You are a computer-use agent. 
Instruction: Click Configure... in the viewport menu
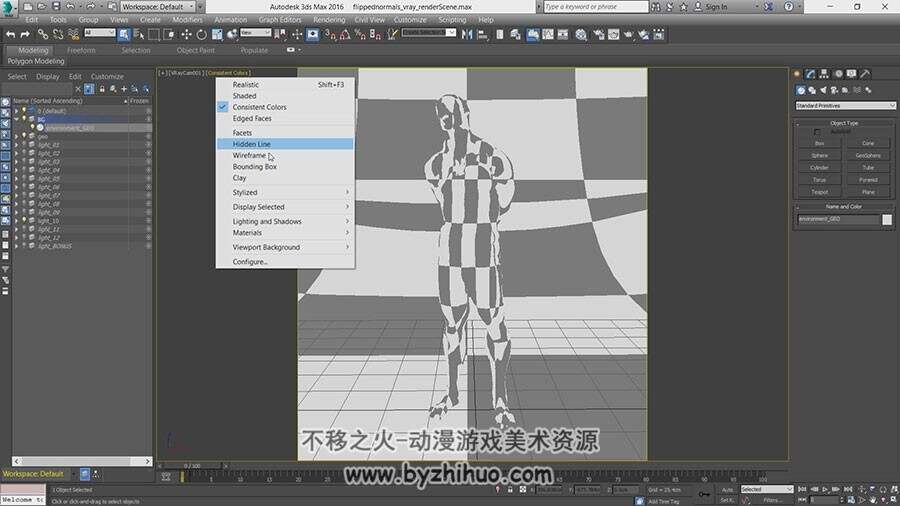[x=285, y=262]
